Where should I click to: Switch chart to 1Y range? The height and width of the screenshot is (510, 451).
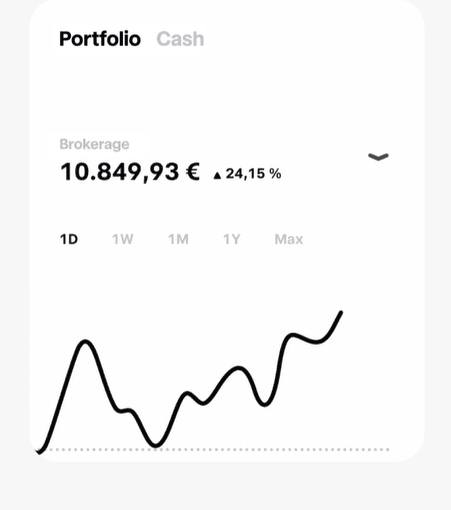(x=232, y=239)
